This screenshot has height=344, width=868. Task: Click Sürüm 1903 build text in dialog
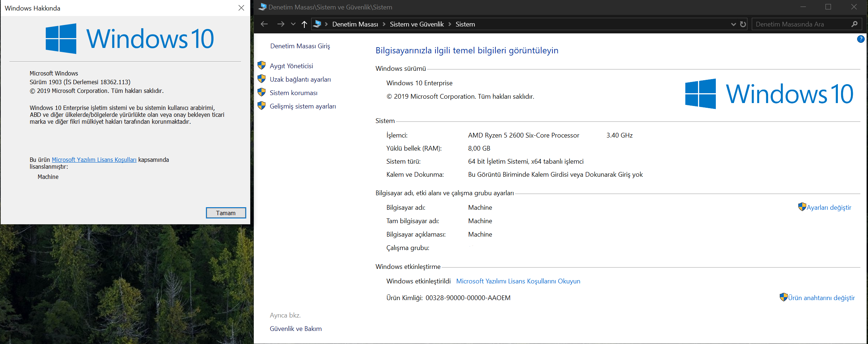click(x=80, y=82)
